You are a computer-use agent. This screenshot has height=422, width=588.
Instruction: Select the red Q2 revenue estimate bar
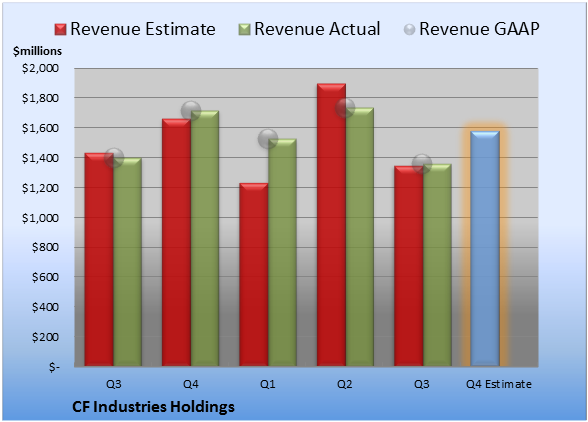point(332,225)
